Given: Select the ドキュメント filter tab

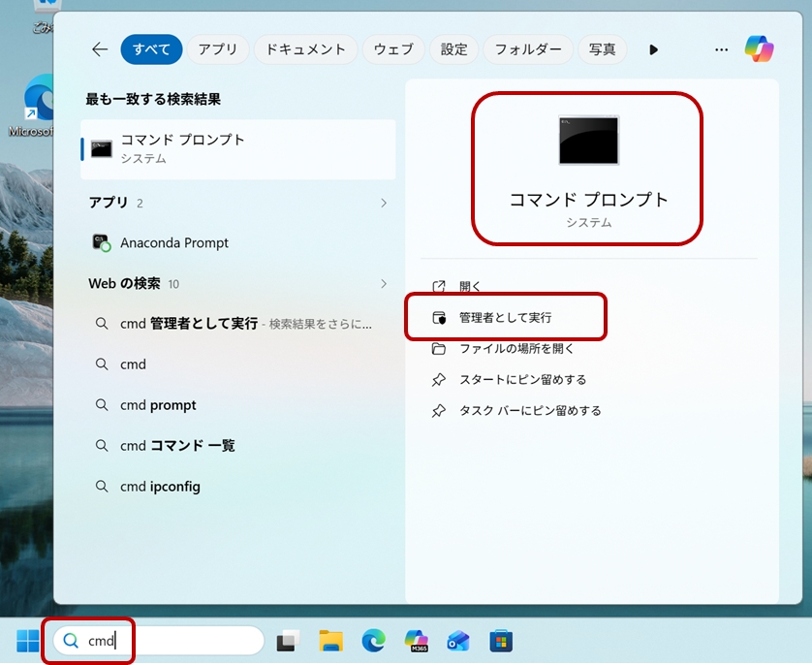Looking at the screenshot, I should (305, 49).
